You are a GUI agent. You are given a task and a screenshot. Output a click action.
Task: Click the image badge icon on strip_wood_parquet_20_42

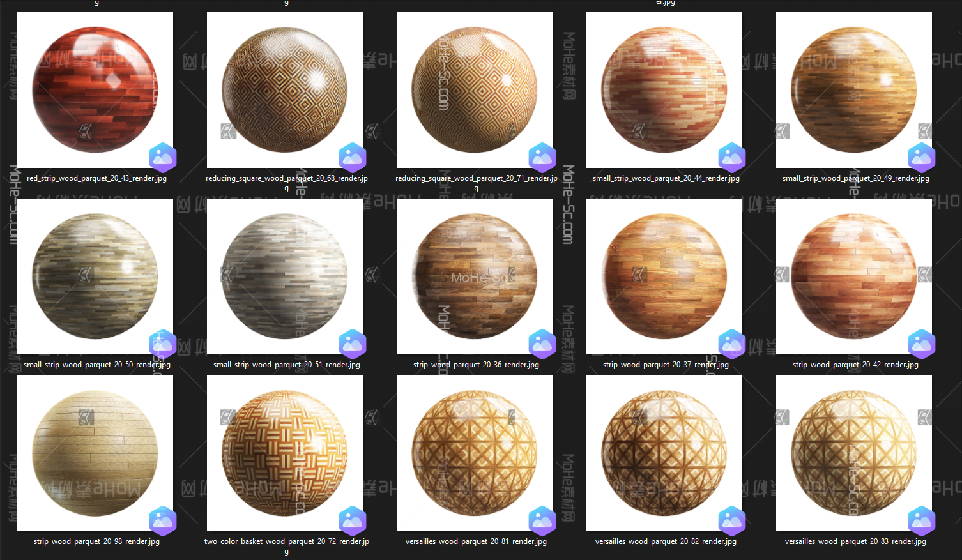(921, 344)
